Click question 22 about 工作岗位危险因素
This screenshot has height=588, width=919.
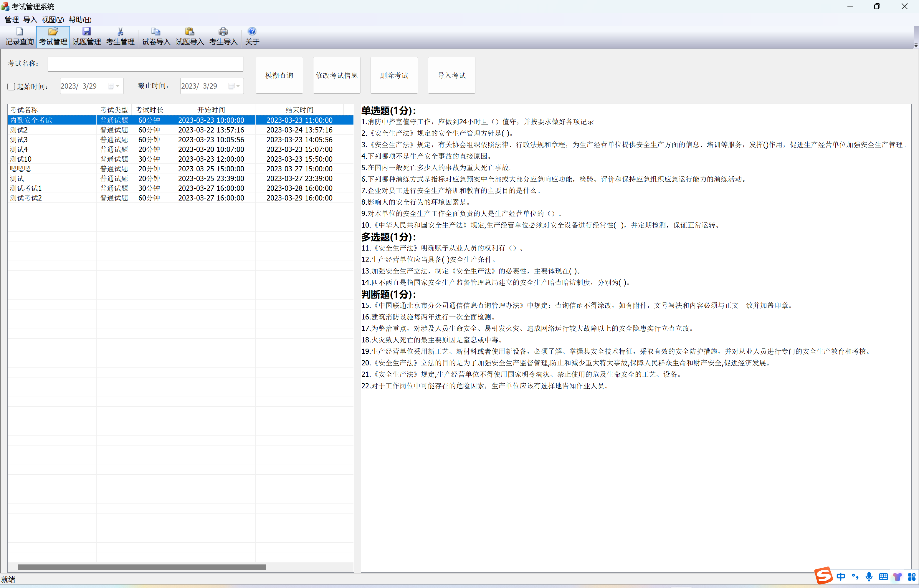click(486, 386)
